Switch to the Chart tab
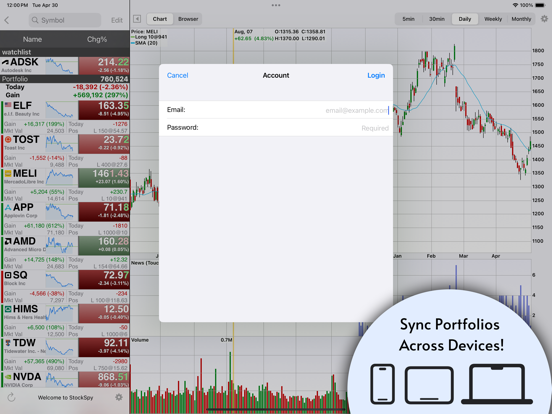Image resolution: width=552 pixels, height=414 pixels. (160, 19)
